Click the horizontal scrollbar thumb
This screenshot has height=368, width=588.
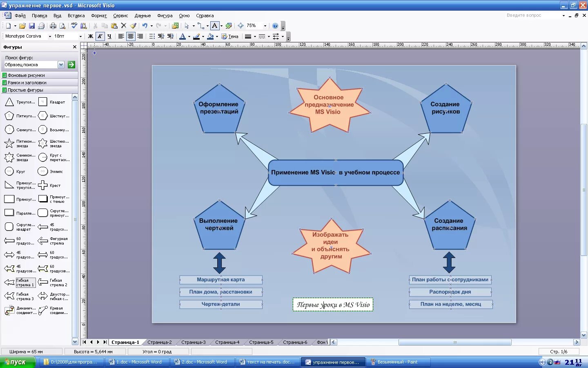(x=455, y=342)
